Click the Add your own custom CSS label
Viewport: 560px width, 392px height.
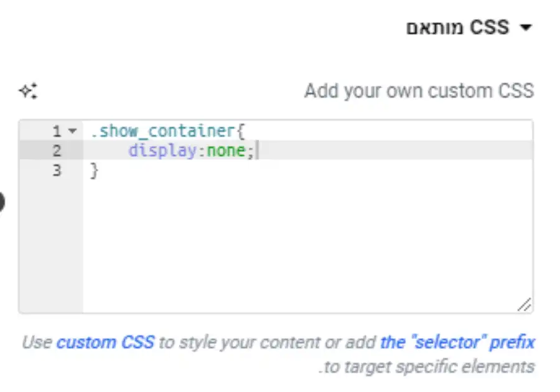pyautogui.click(x=419, y=91)
